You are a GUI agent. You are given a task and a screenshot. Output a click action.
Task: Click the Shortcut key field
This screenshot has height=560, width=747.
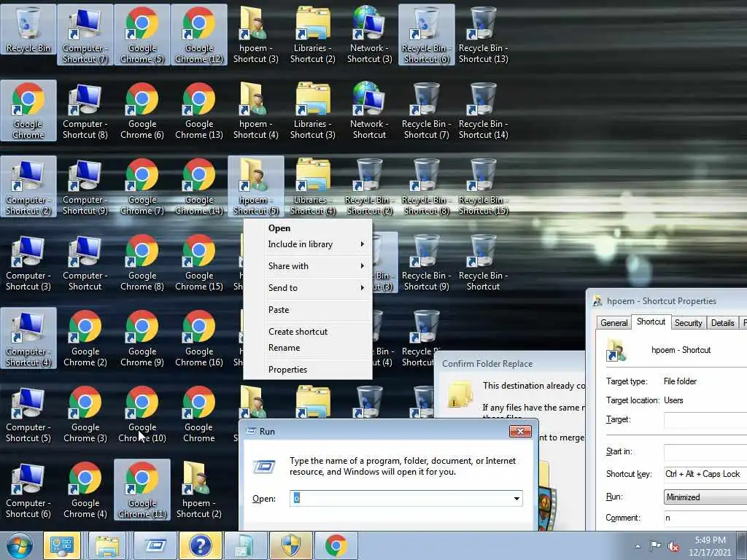pos(705,474)
